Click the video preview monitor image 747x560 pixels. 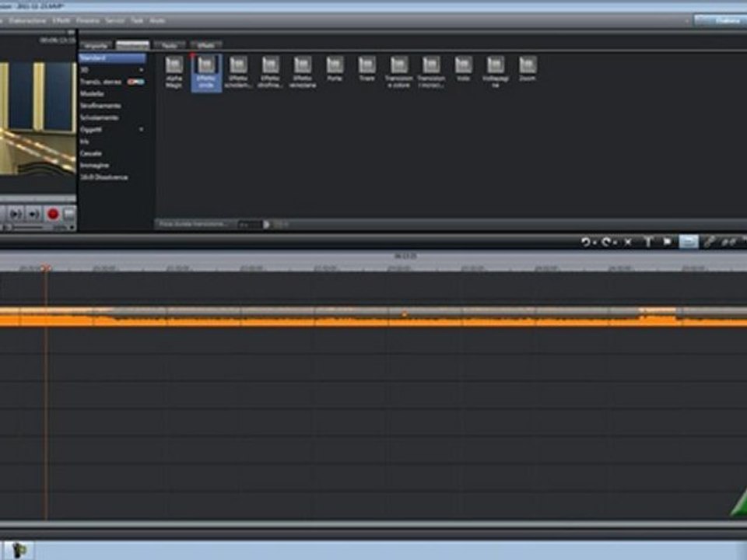38,118
